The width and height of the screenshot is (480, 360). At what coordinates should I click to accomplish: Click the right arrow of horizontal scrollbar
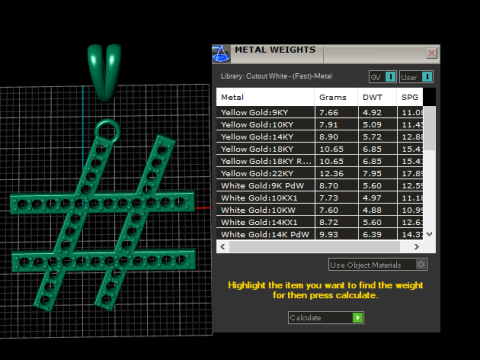[416, 247]
